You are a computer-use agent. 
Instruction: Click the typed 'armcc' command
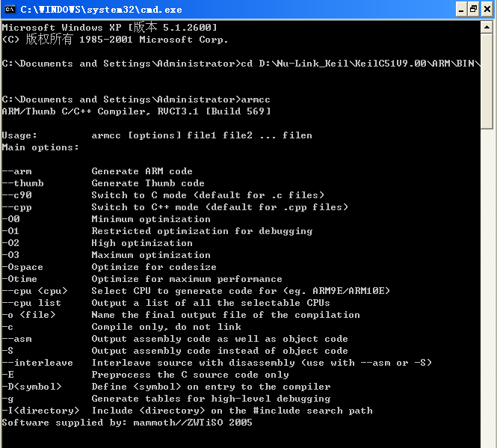click(256, 99)
